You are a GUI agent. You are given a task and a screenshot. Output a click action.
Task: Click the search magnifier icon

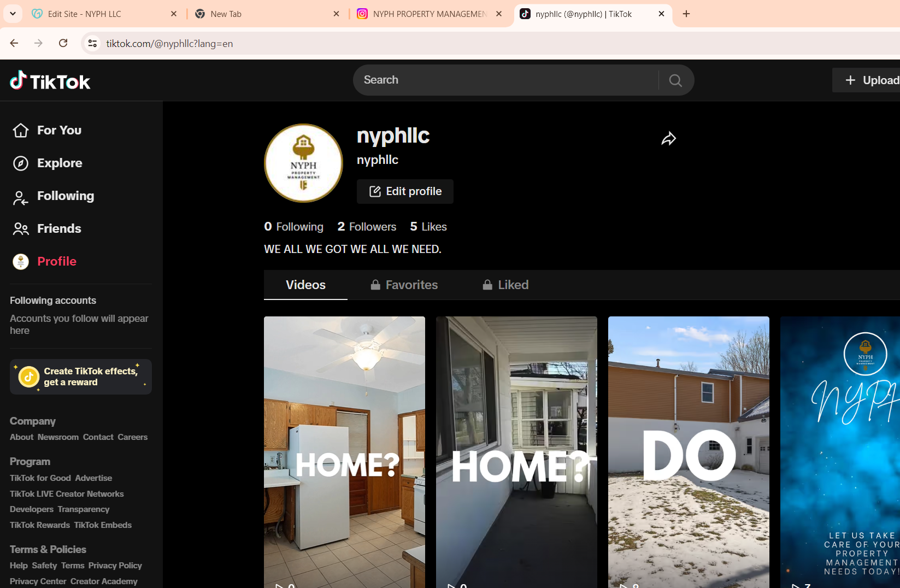point(675,80)
